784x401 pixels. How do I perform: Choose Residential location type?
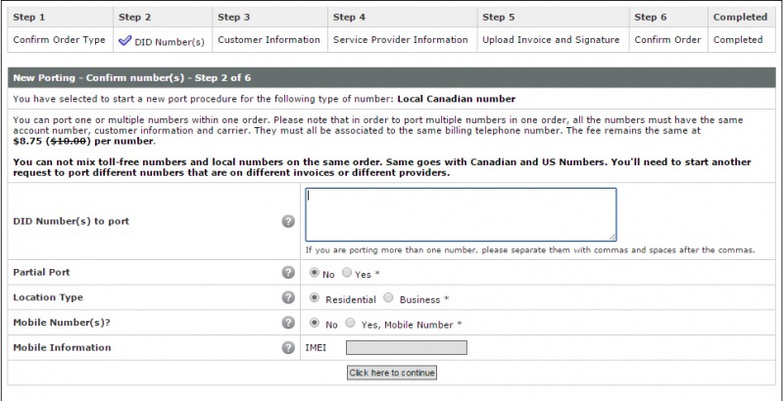coord(314,298)
